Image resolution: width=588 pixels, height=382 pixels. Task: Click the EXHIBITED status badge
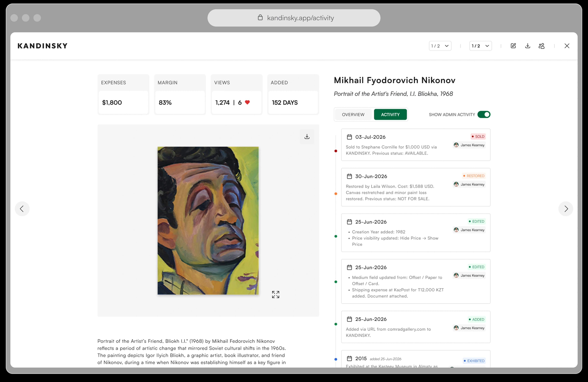474,361
